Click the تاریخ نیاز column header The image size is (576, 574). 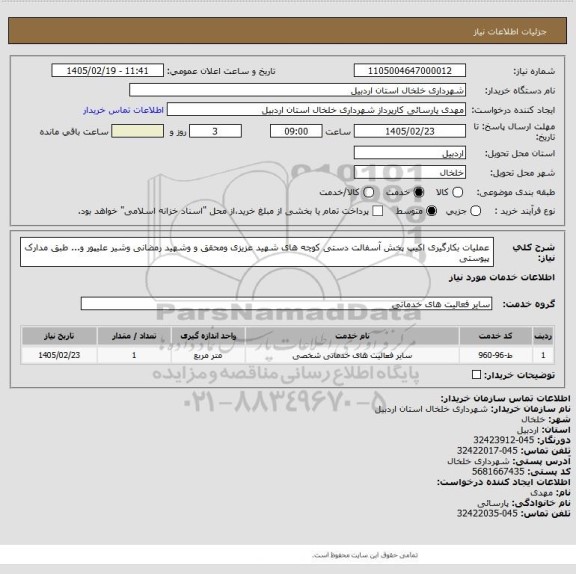pos(59,336)
